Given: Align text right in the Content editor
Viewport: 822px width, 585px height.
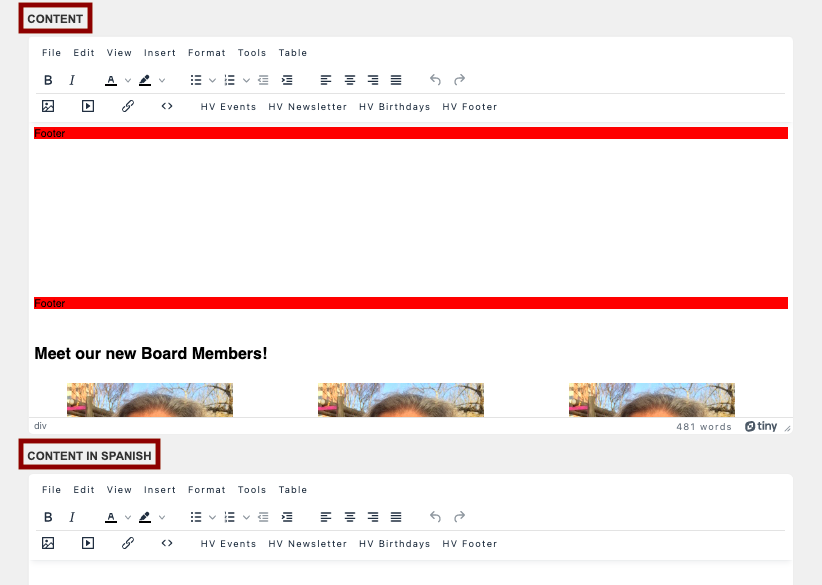Looking at the screenshot, I should pyautogui.click(x=373, y=80).
